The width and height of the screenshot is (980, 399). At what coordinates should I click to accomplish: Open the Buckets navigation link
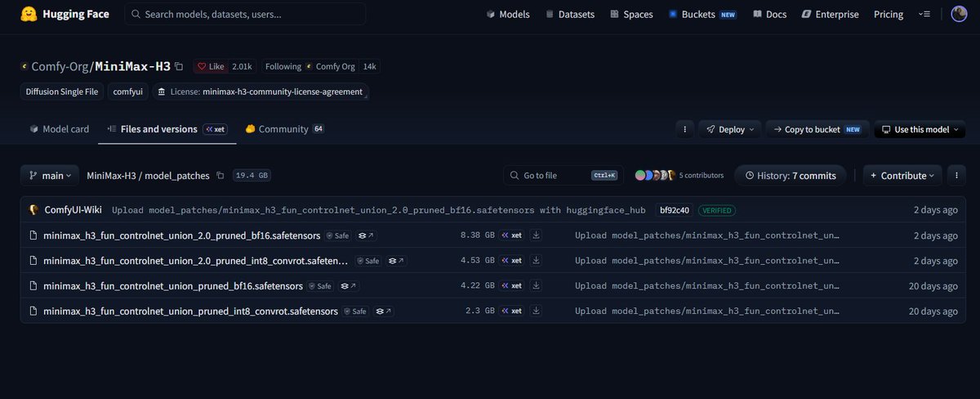(702, 14)
